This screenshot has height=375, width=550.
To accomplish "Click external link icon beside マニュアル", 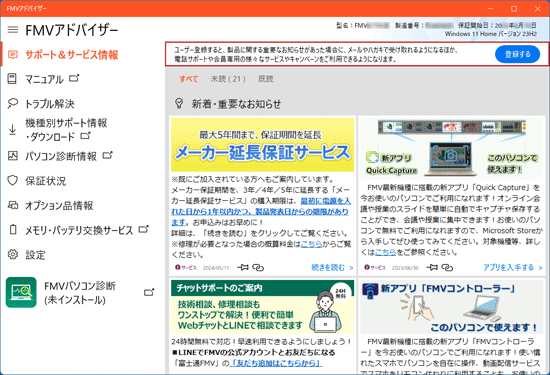I will (74, 78).
